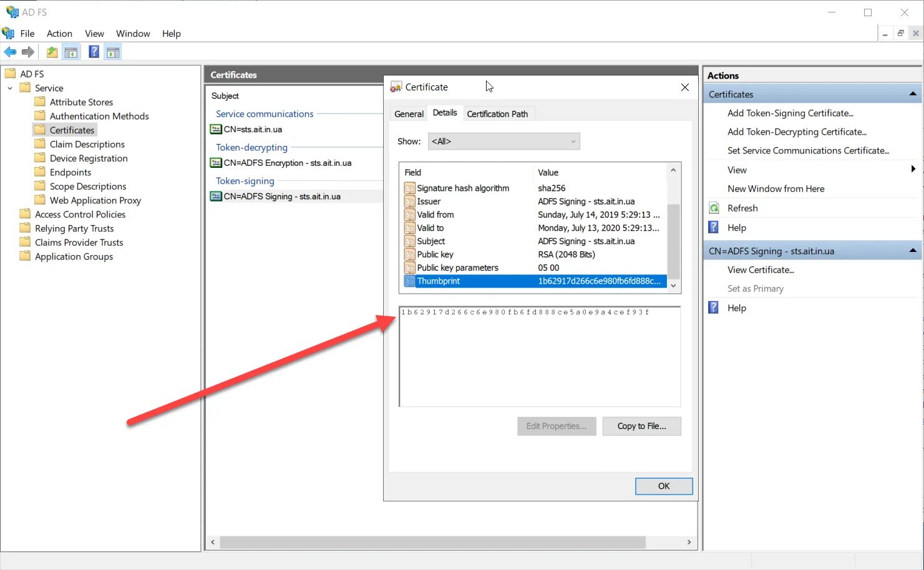
Task: Click the Copy to File button
Action: (x=641, y=426)
